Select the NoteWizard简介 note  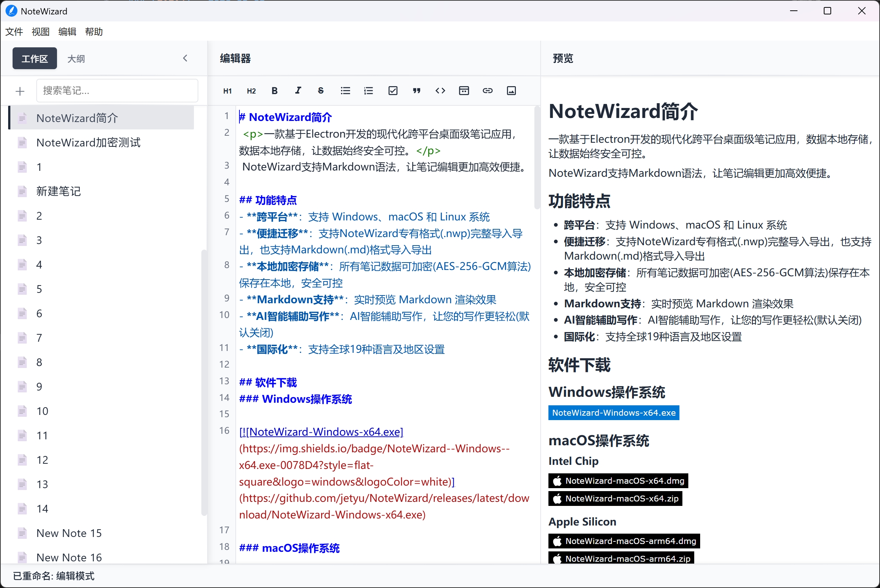pyautogui.click(x=101, y=118)
